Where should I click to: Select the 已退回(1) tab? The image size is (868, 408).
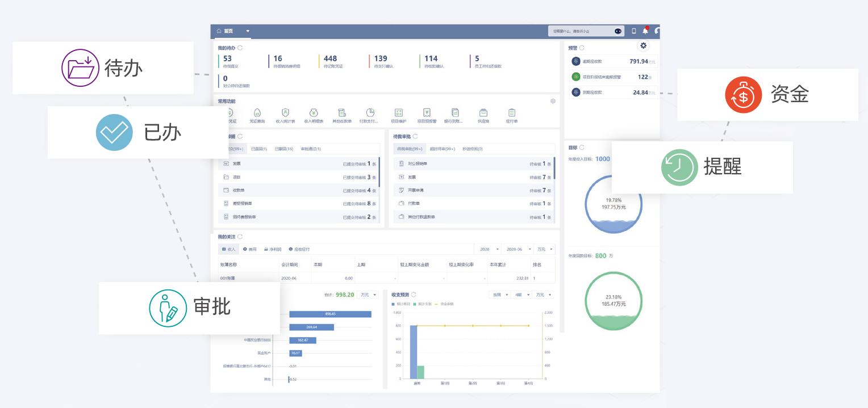point(259,149)
